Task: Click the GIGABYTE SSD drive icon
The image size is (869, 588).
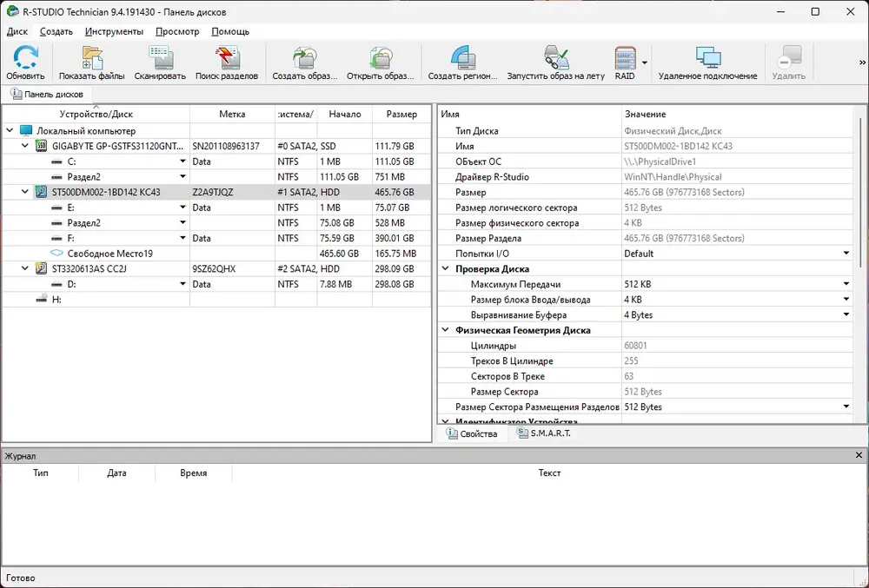Action: click(41, 146)
